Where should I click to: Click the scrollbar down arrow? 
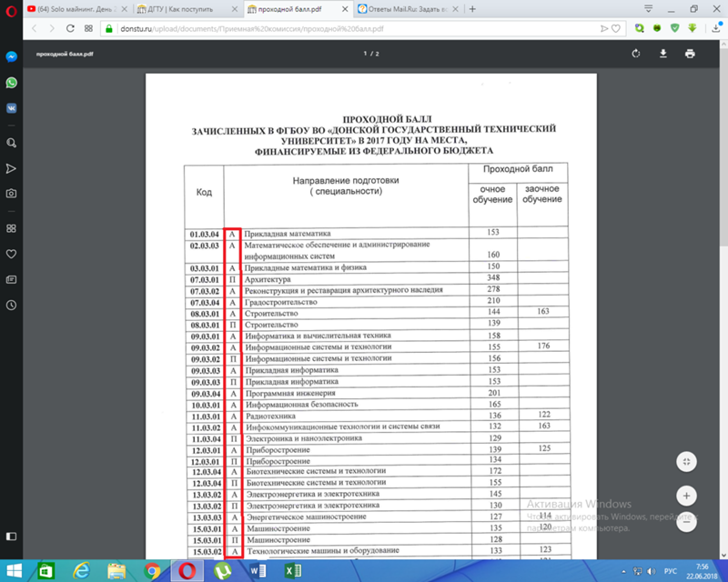point(723,555)
